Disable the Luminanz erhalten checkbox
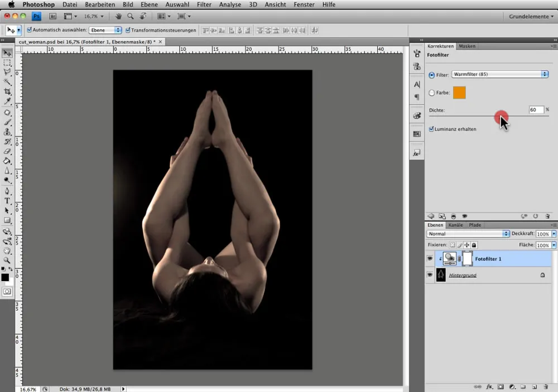 [431, 129]
